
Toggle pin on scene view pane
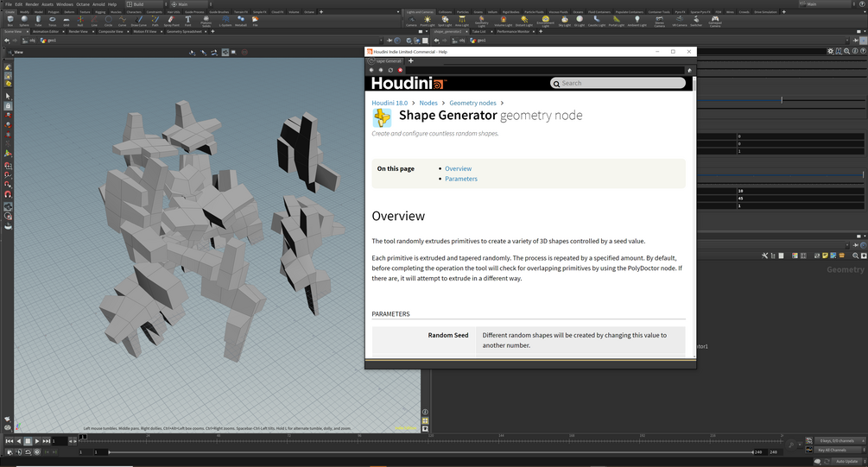pos(390,41)
